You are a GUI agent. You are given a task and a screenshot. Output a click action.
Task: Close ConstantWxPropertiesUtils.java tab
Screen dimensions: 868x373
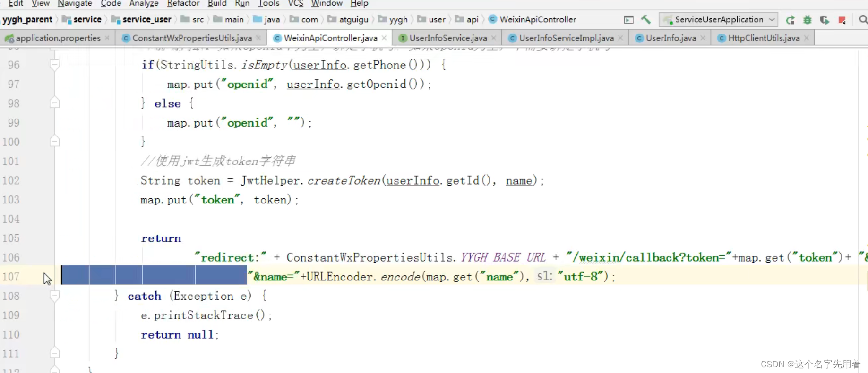point(258,38)
